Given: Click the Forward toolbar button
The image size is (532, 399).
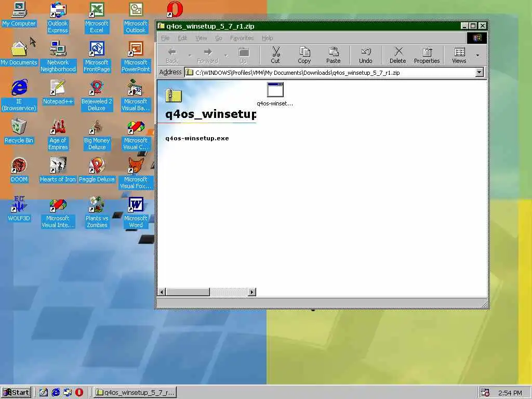Looking at the screenshot, I should point(208,55).
